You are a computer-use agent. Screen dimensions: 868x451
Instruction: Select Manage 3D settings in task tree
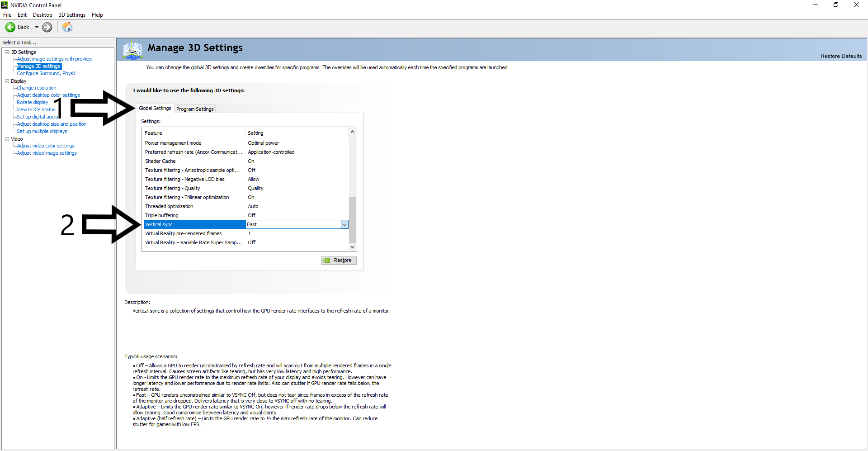[x=39, y=66]
